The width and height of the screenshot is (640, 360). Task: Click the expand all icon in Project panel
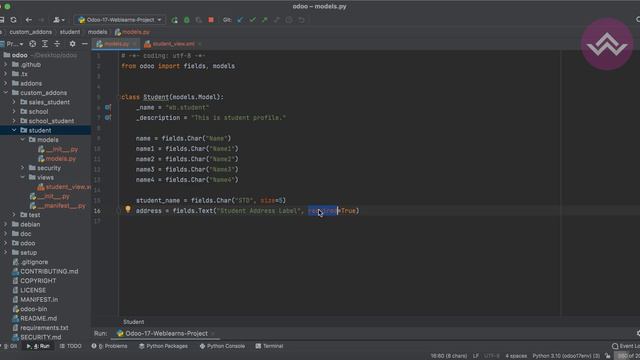pos(45,44)
